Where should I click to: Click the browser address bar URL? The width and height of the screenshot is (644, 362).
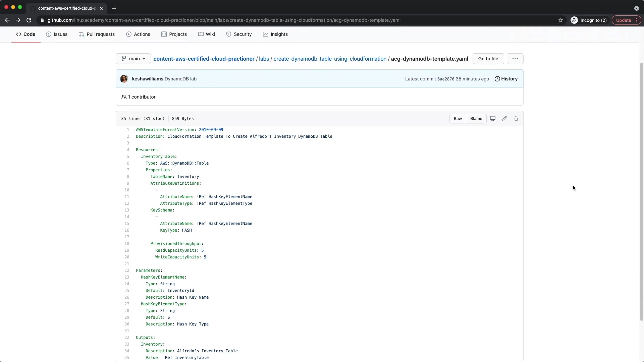coord(224,20)
